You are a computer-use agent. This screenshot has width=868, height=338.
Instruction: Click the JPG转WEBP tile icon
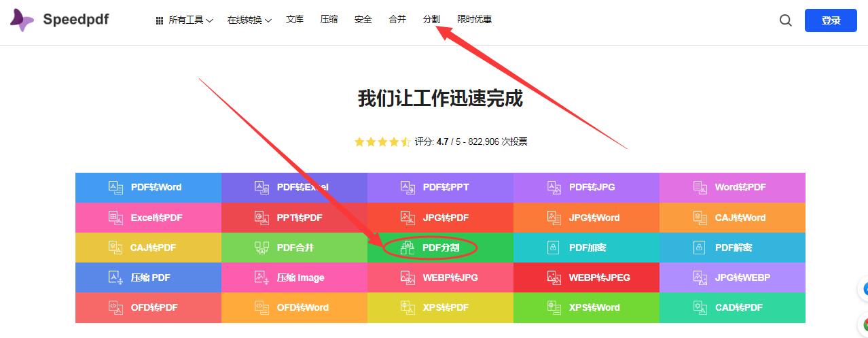pyautogui.click(x=700, y=277)
